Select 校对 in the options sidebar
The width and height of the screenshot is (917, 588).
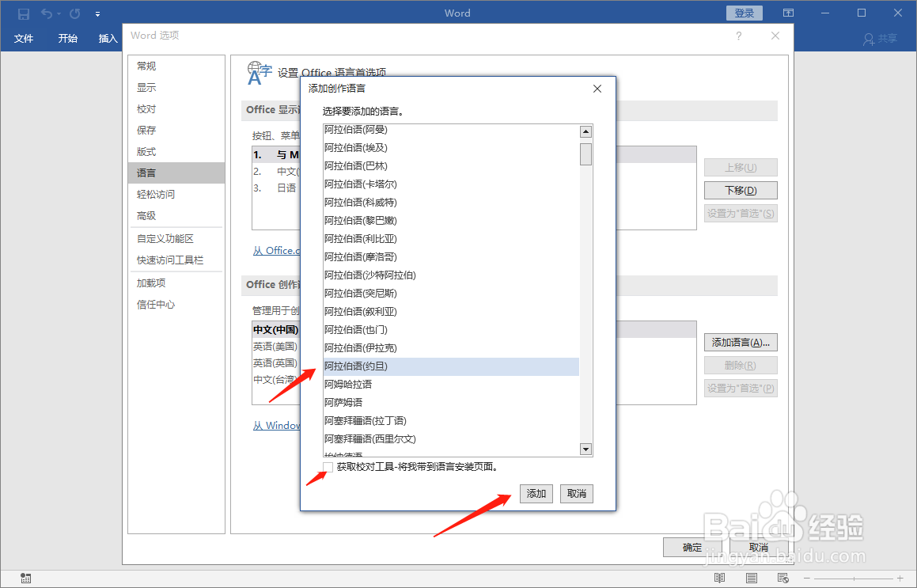coord(176,109)
